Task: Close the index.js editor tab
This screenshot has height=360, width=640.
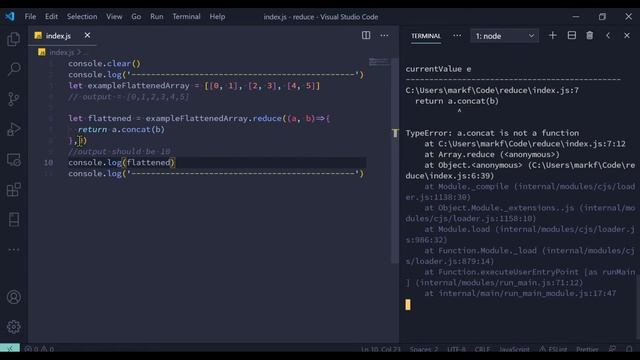Action: 87,36
